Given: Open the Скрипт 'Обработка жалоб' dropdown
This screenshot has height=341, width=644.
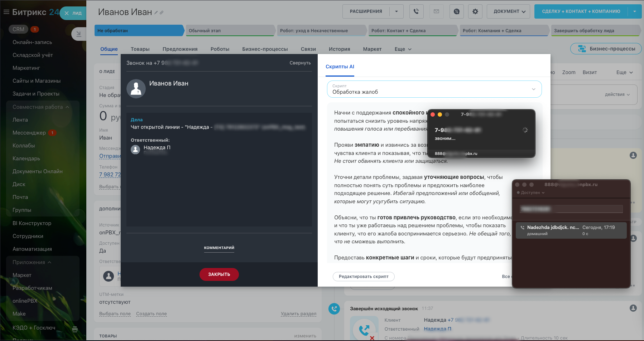Looking at the screenshot, I should click(x=434, y=89).
